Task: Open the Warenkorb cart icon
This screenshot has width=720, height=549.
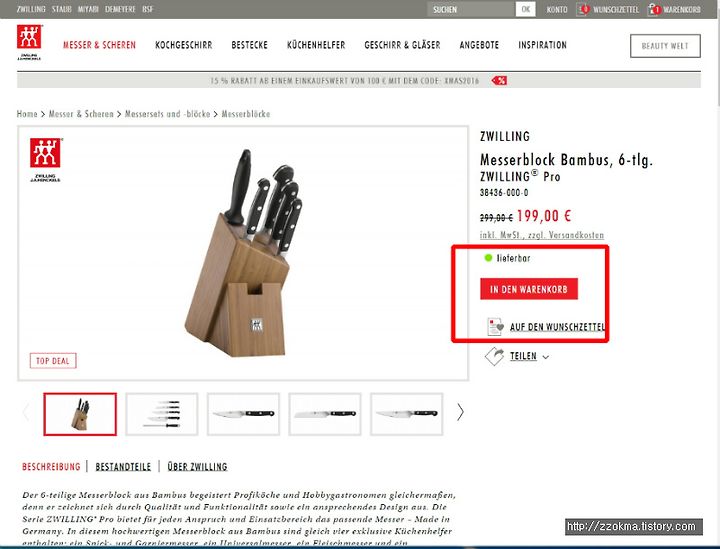Action: point(654,9)
